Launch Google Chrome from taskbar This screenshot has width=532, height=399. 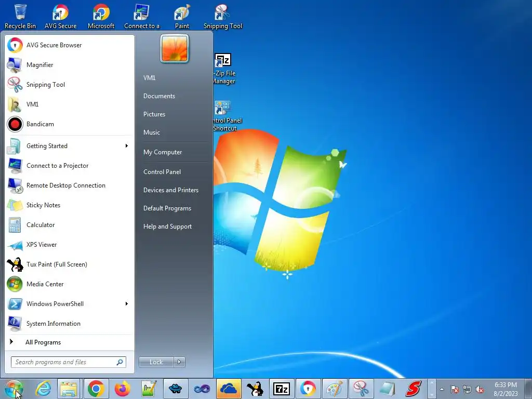[96, 389]
